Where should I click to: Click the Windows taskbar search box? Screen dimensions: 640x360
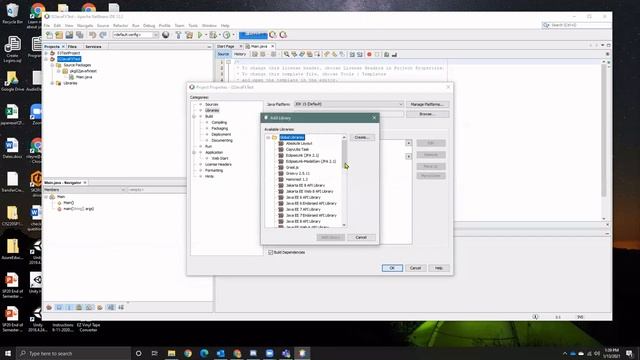(73, 353)
